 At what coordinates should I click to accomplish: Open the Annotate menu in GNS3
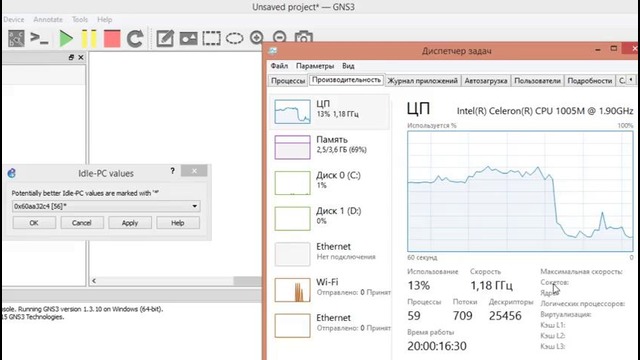pyautogui.click(x=48, y=20)
